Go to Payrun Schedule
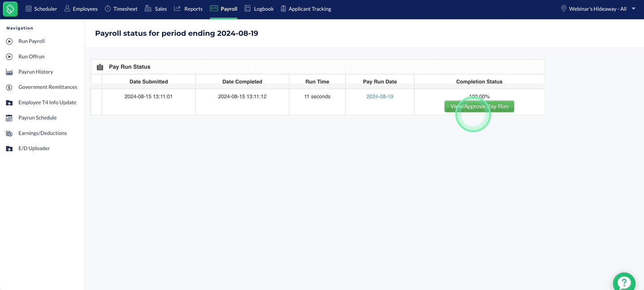Viewport: 644px width, 290px height. (38, 118)
